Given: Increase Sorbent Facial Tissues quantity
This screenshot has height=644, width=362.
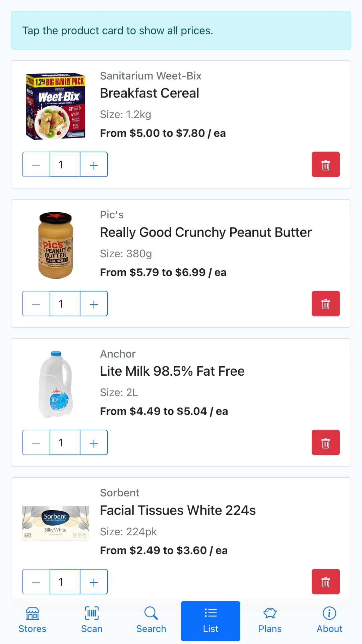Looking at the screenshot, I should [x=94, y=582].
